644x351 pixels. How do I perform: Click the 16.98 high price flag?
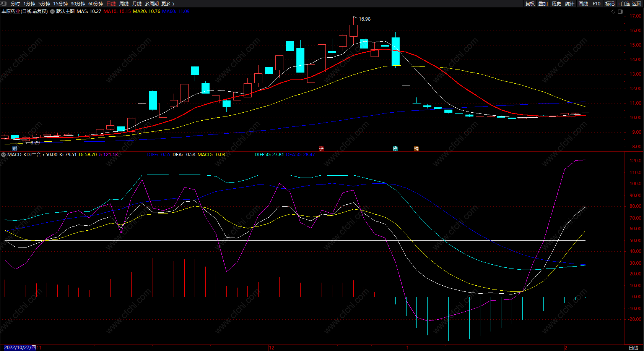tap(364, 19)
